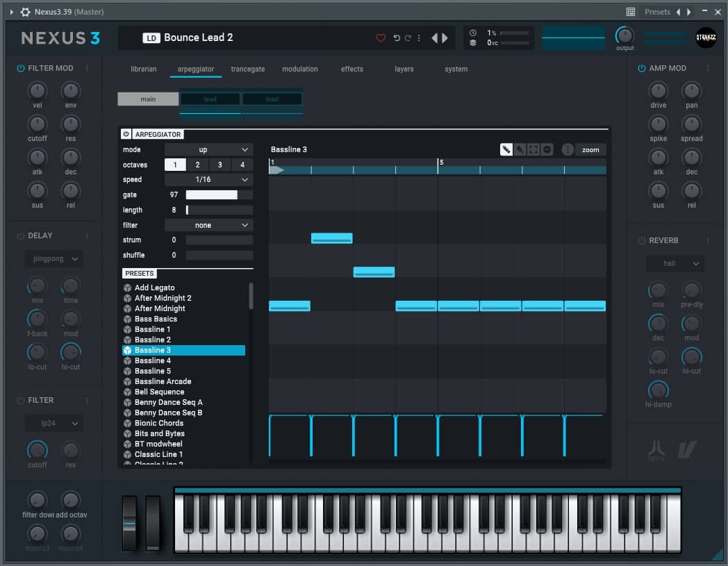Open the delay type dropdown showing pingpong
The image size is (728, 566).
point(54,258)
